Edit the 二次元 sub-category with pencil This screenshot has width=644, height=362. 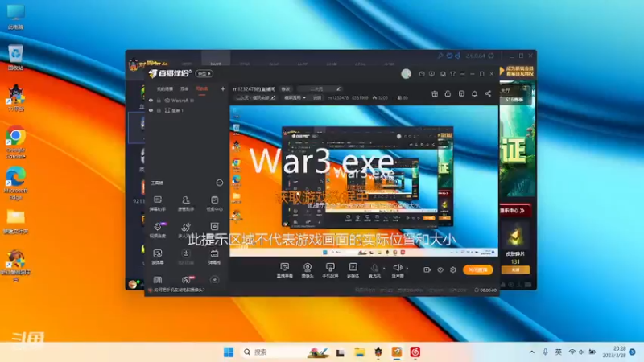click(272, 97)
